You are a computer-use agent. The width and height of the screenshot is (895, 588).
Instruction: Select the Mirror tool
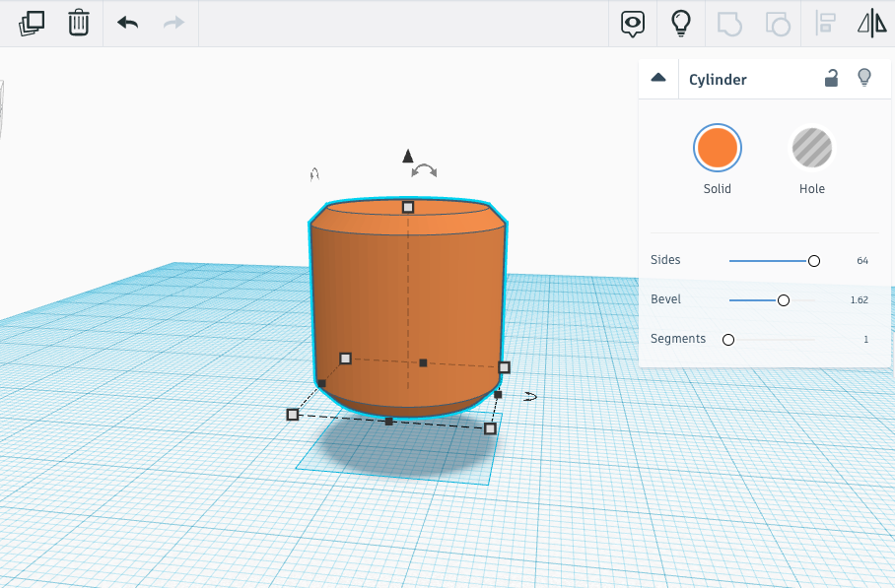click(872, 24)
